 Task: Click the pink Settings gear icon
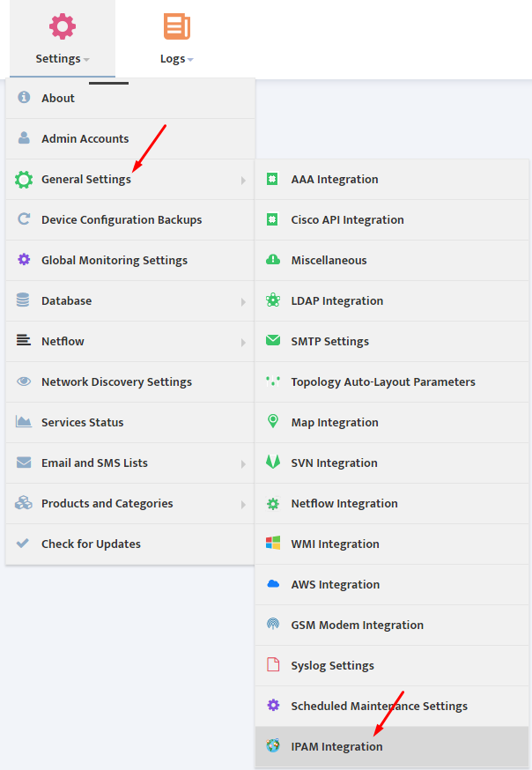point(63,26)
